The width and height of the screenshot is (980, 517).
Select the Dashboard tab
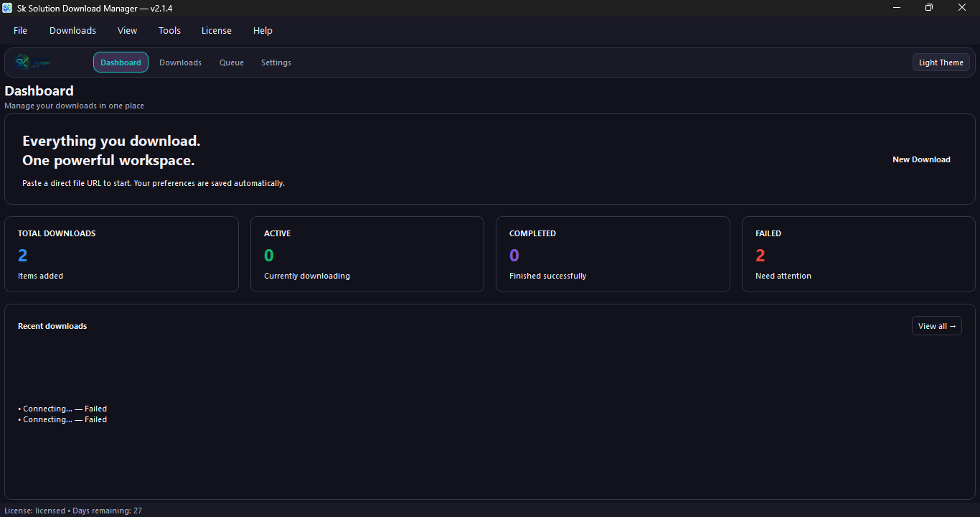coord(121,62)
